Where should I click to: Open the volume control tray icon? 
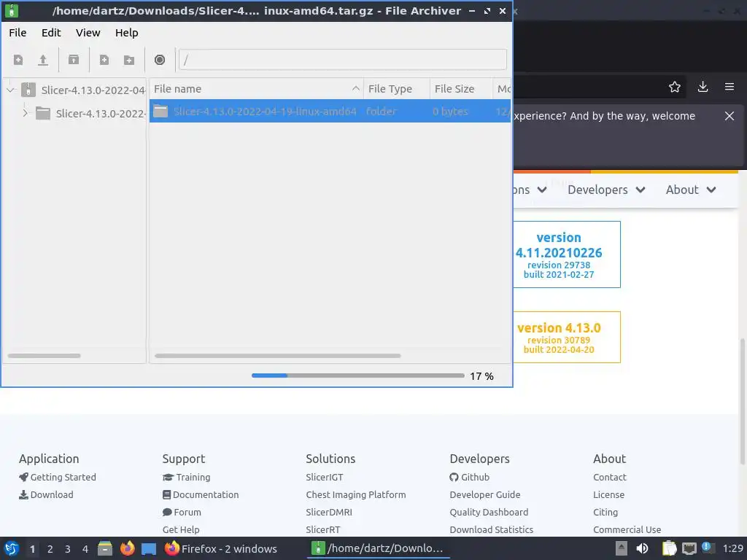pos(642,548)
